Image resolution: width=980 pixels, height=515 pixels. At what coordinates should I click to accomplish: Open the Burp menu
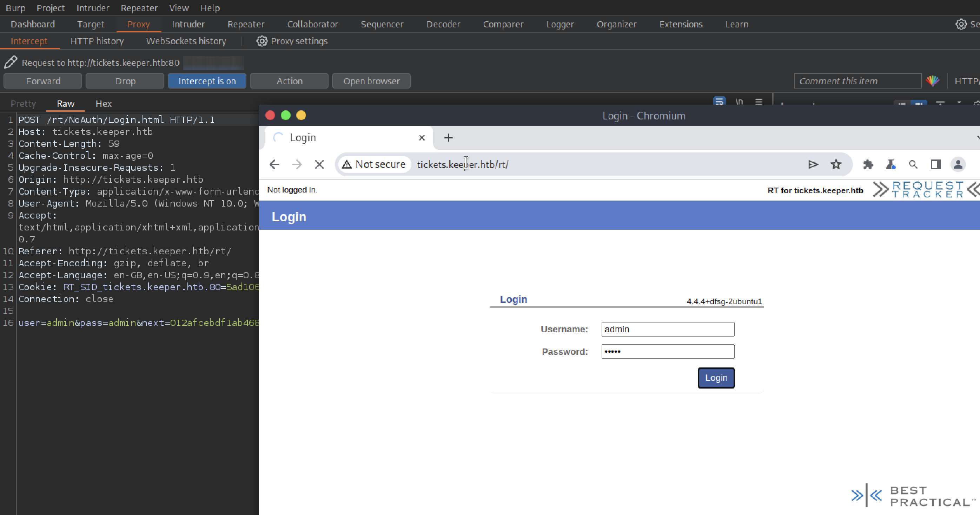click(15, 8)
